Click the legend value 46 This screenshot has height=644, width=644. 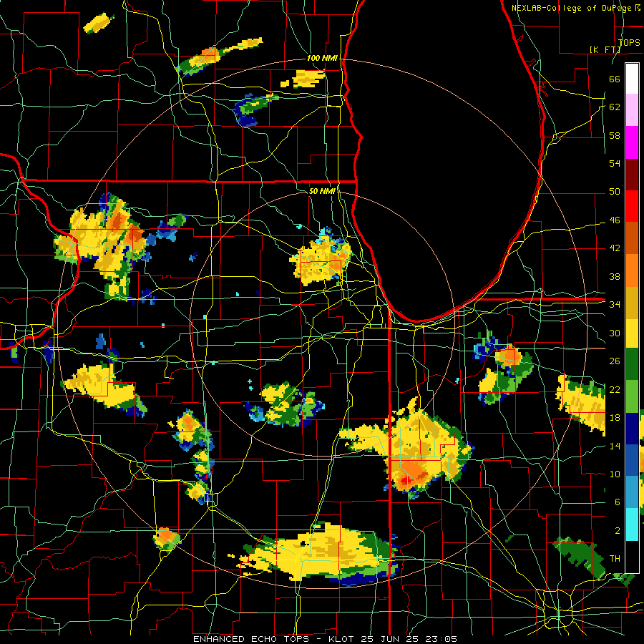(x=615, y=220)
